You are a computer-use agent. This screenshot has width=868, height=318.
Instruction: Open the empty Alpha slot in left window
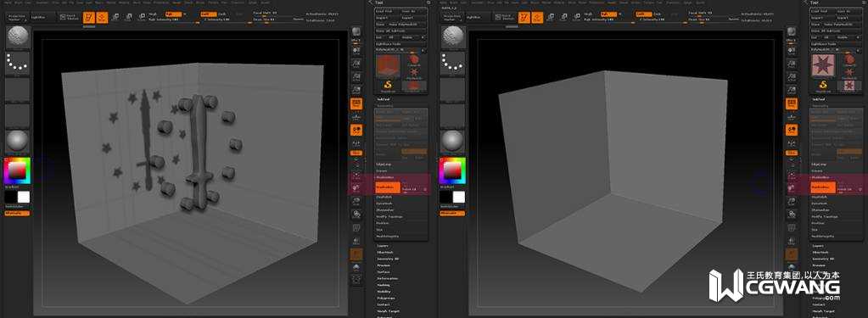point(18,90)
